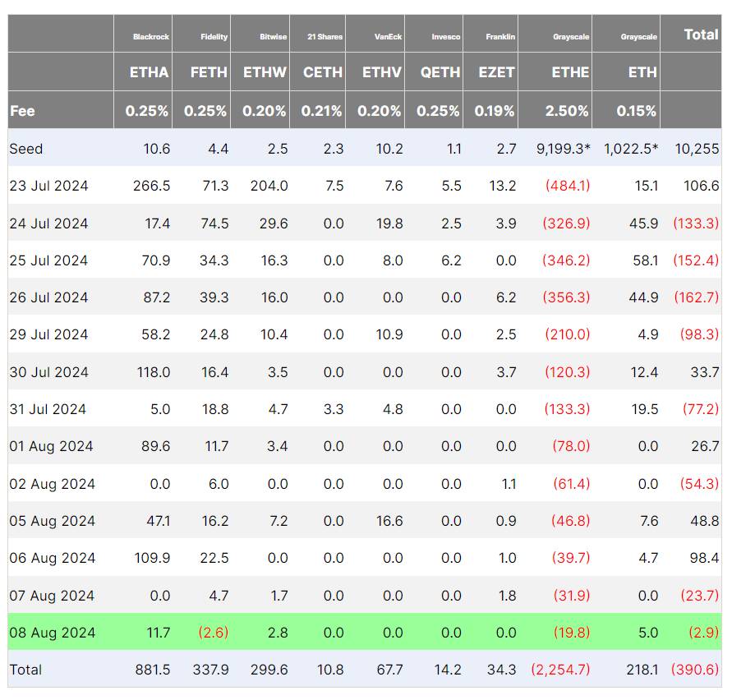Click the 0.15% fee value
Image resolution: width=732 pixels, height=700 pixels.
tap(637, 111)
